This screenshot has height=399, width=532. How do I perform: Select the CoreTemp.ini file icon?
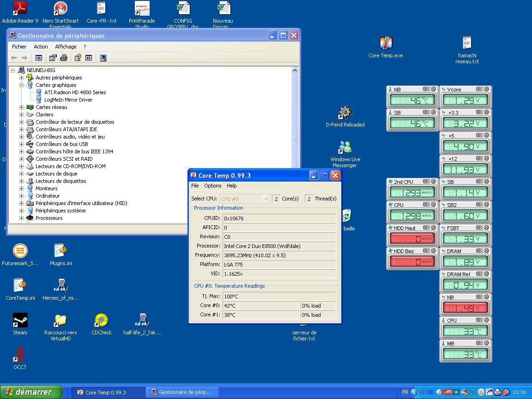[20, 289]
